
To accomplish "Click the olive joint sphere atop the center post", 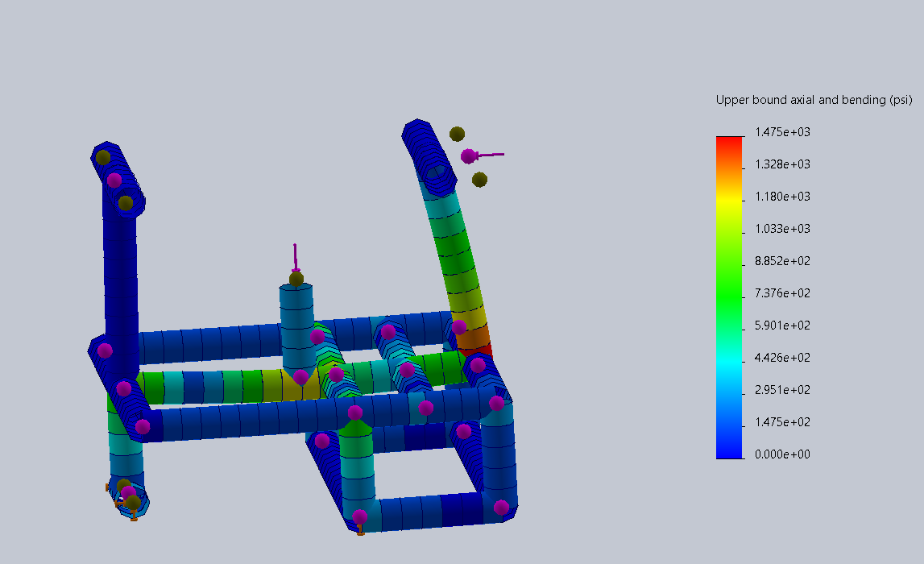I will click(x=296, y=279).
